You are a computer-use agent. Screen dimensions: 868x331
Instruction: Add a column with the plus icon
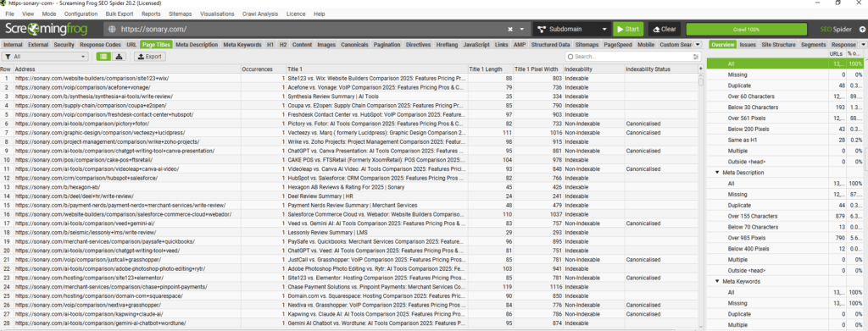tap(701, 69)
